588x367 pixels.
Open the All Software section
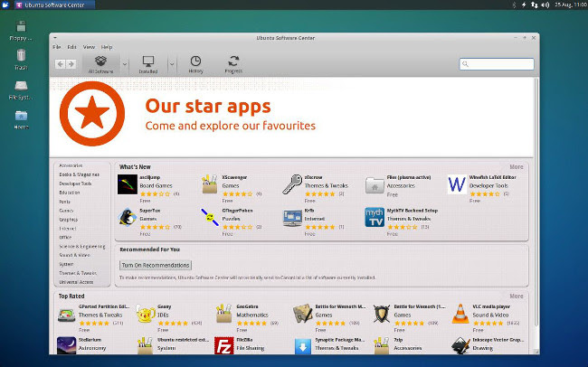(x=101, y=64)
